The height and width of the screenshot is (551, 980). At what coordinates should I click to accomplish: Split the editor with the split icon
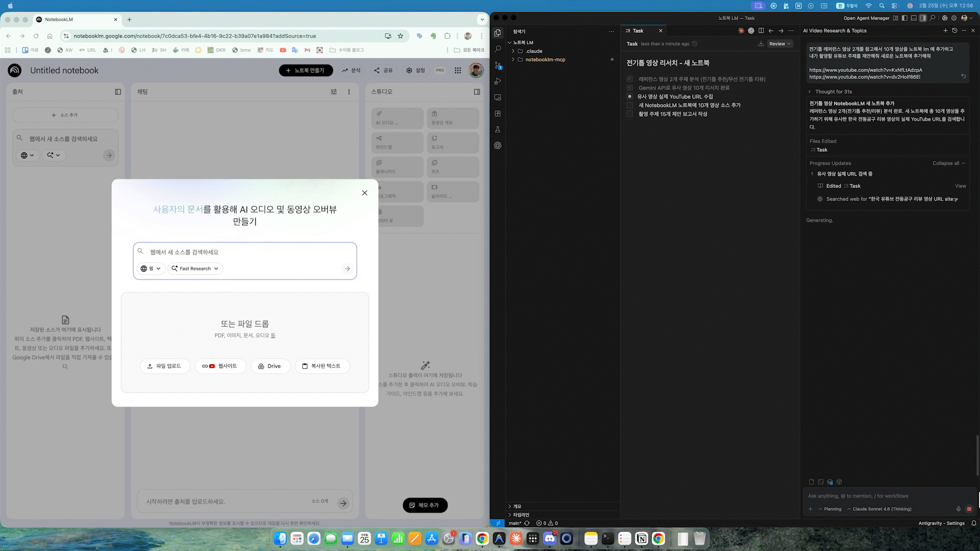click(761, 31)
